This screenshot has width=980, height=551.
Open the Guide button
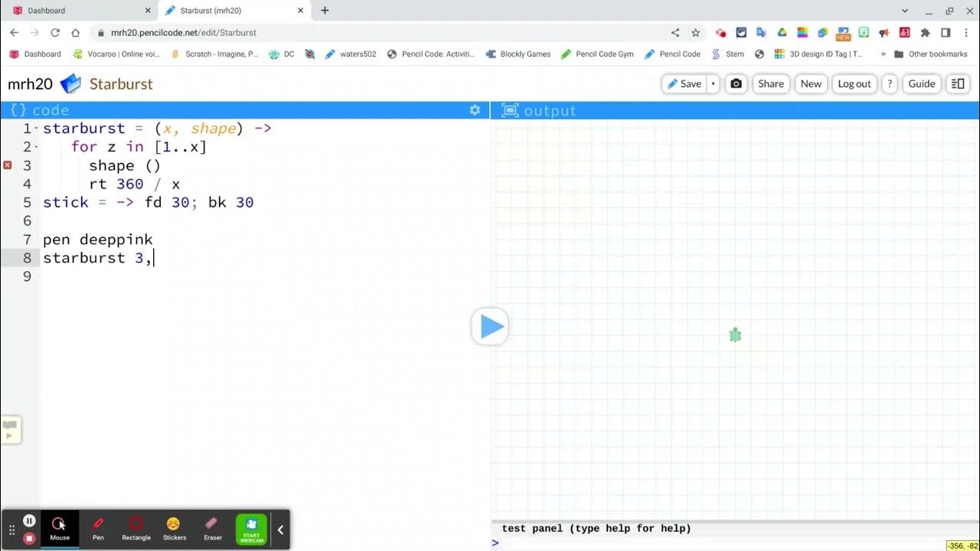click(x=921, y=83)
